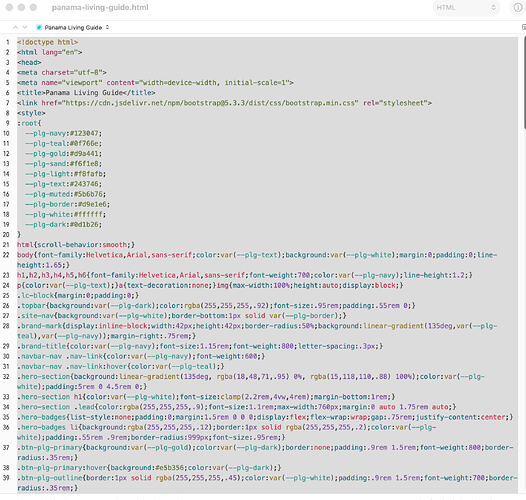Screen dimensions: 526x500
Task: Click the '--plg-muted:#5b6b76;' line
Action: [x=65, y=194]
